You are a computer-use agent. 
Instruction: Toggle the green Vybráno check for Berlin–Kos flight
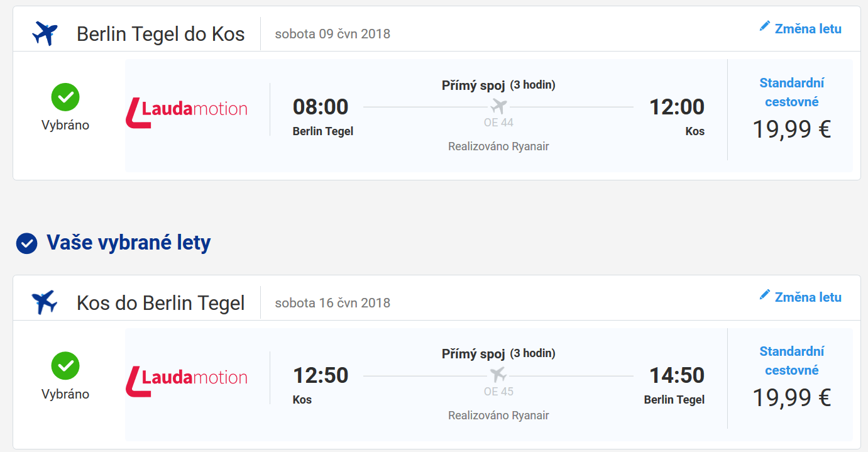[x=65, y=97]
